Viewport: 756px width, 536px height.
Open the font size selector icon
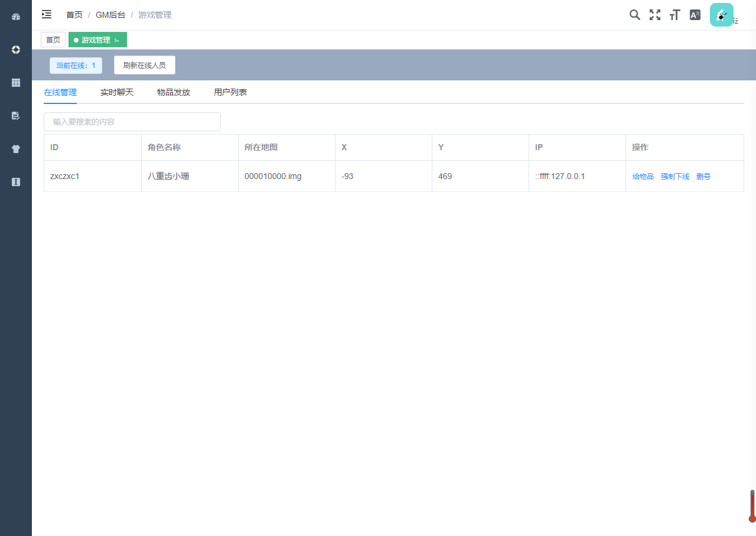click(x=675, y=15)
